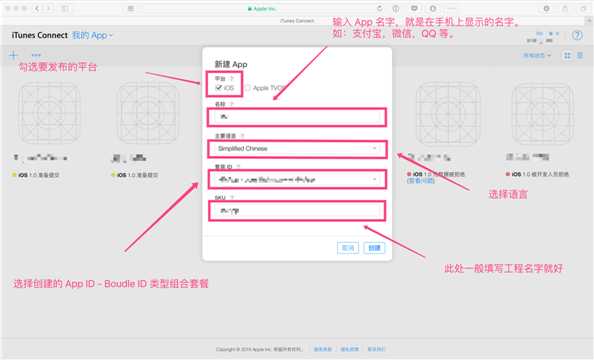The image size is (594, 360).
Task: Click help icon next to 平台 label
Action: pyautogui.click(x=232, y=79)
